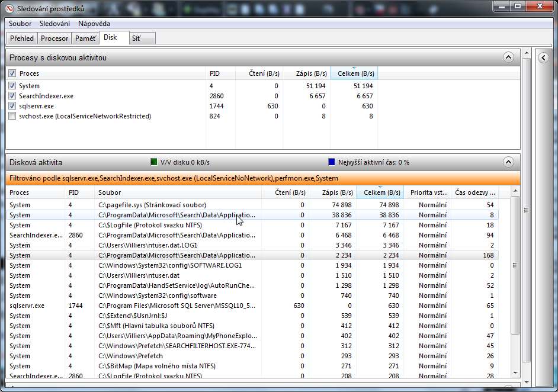Check the svchost.exe process checkbox
Screen dimensions: 558x392
point(12,116)
